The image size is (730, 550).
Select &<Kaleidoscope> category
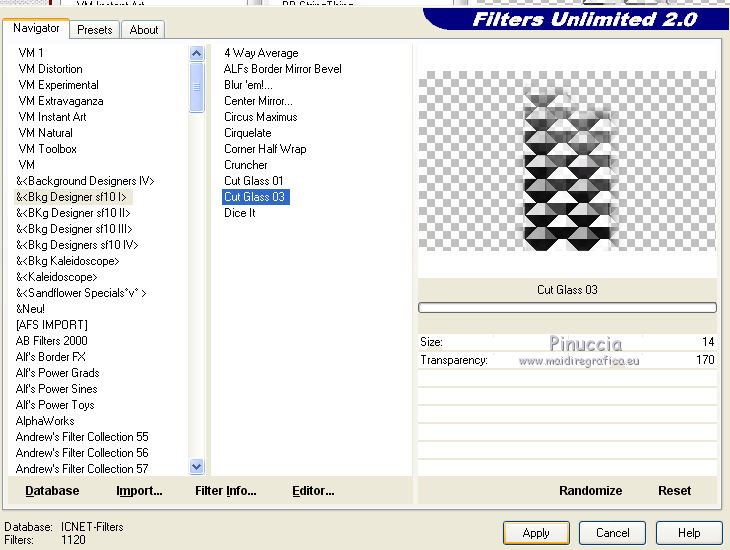click(56, 277)
